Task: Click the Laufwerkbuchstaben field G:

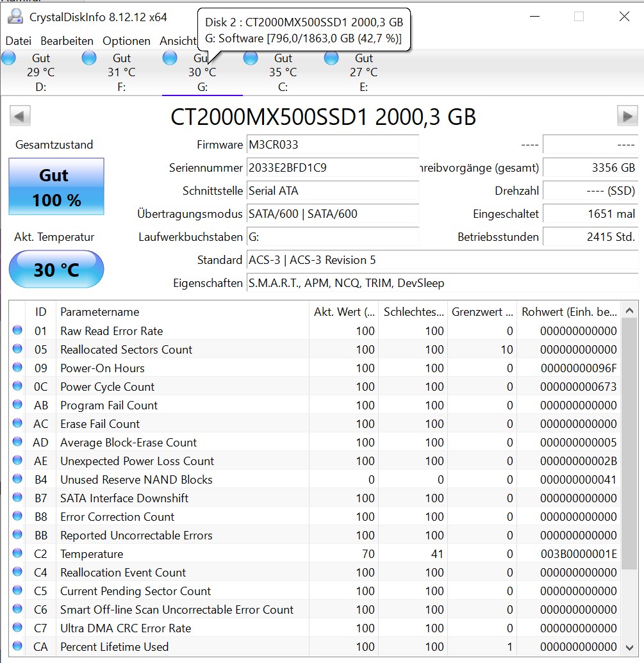Action: click(x=333, y=237)
